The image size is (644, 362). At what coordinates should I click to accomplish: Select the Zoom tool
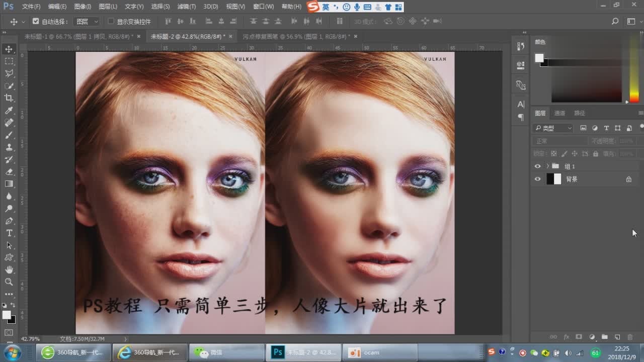tap(9, 282)
